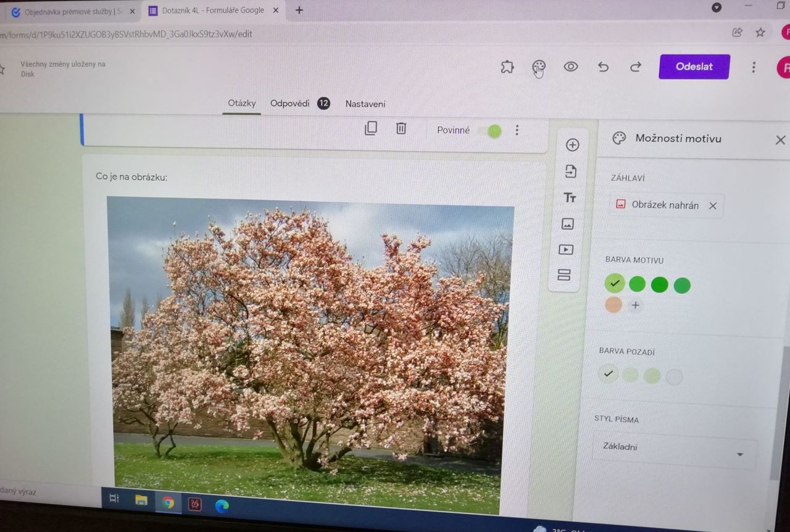
Task: Click the purple Odeslat button
Action: pyautogui.click(x=694, y=67)
